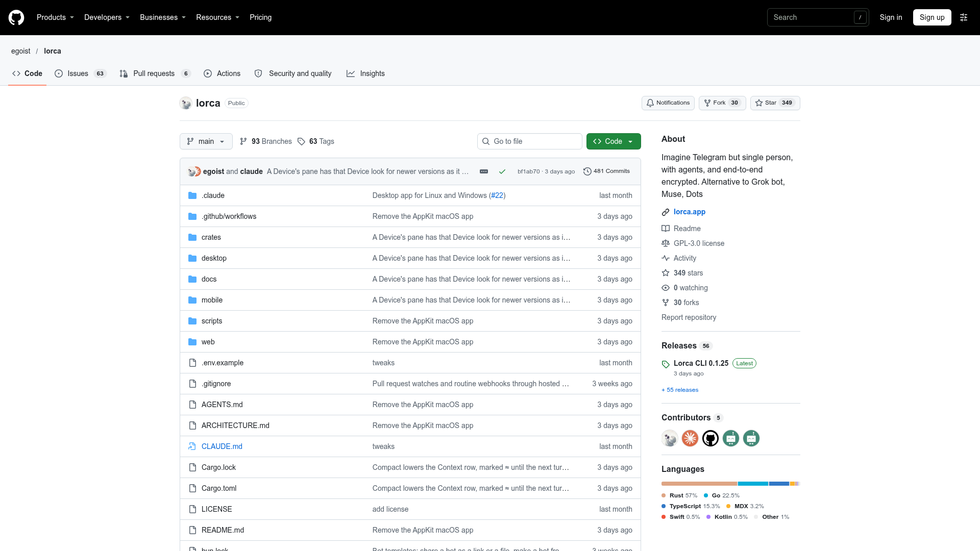The width and height of the screenshot is (980, 551).
Task: Expand the Businesses menu
Action: 163,17
